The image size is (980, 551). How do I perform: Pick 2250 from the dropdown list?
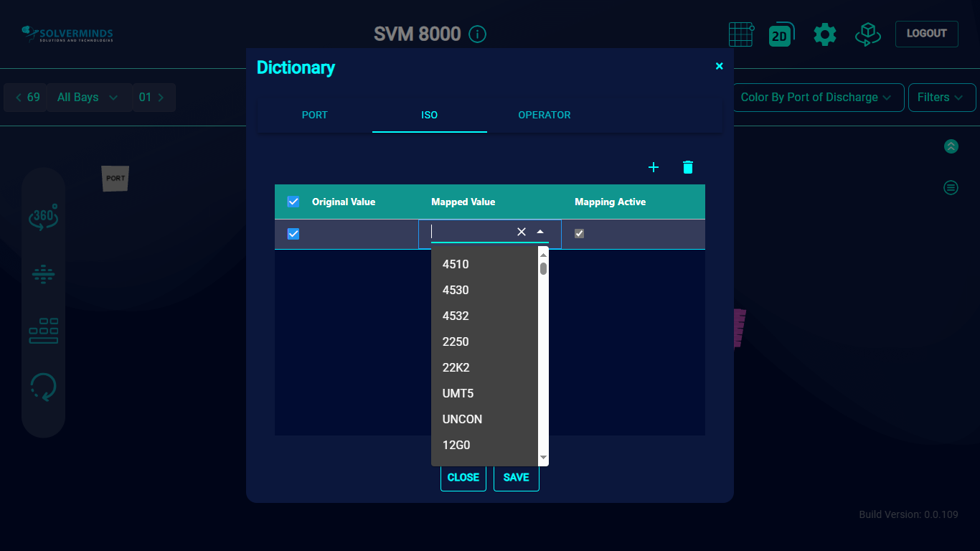pyautogui.click(x=484, y=342)
